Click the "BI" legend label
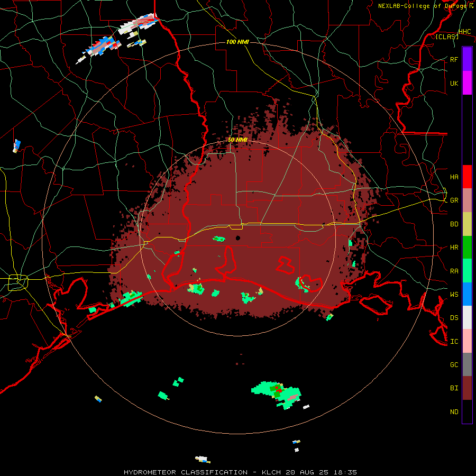The height and width of the screenshot is (476, 476). (x=454, y=388)
